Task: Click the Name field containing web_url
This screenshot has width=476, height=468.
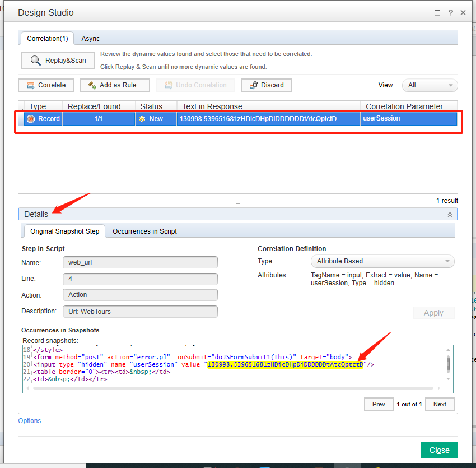Action: click(x=140, y=262)
